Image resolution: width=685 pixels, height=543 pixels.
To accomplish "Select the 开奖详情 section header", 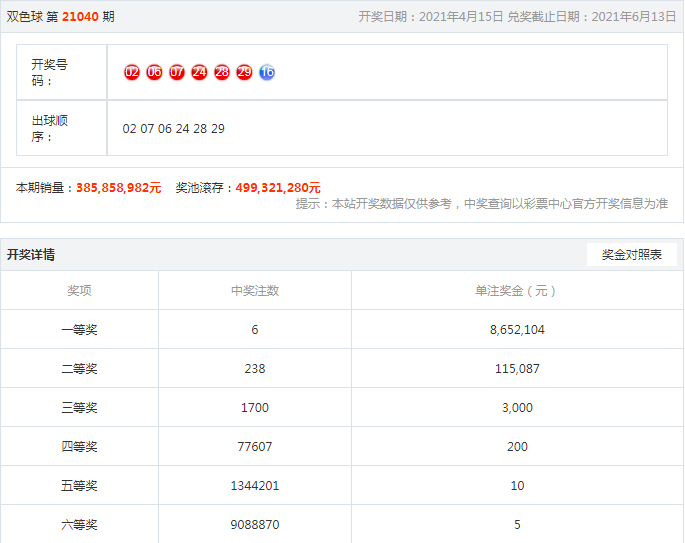I will [31, 255].
